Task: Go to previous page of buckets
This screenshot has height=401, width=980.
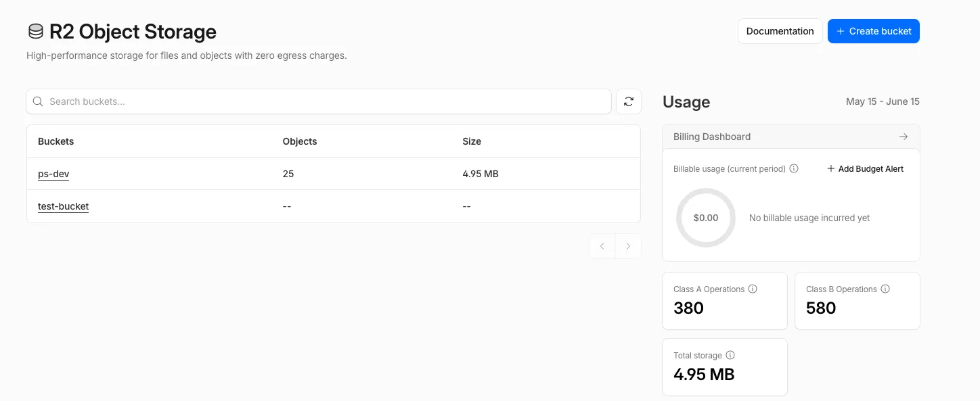Action: 602,246
